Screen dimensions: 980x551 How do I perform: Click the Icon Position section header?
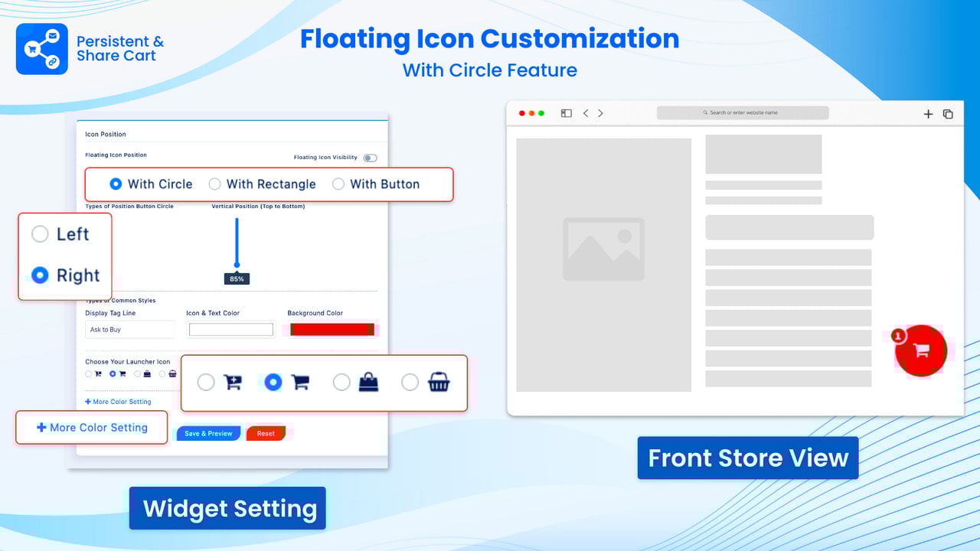[106, 135]
